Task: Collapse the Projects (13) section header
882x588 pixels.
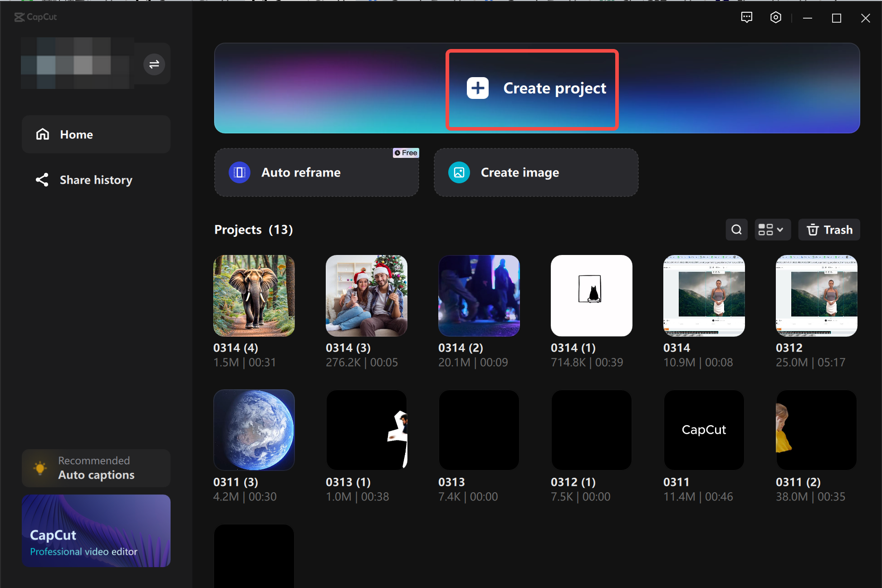Action: coord(253,230)
